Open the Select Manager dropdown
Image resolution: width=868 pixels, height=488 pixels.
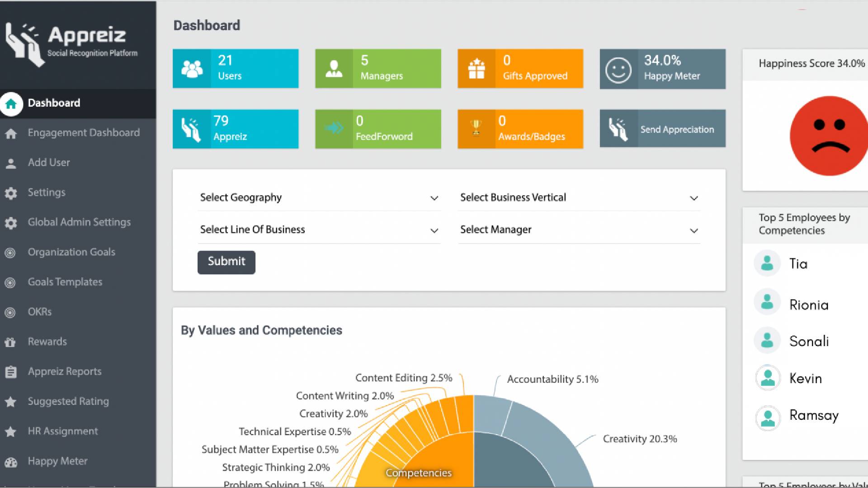580,230
